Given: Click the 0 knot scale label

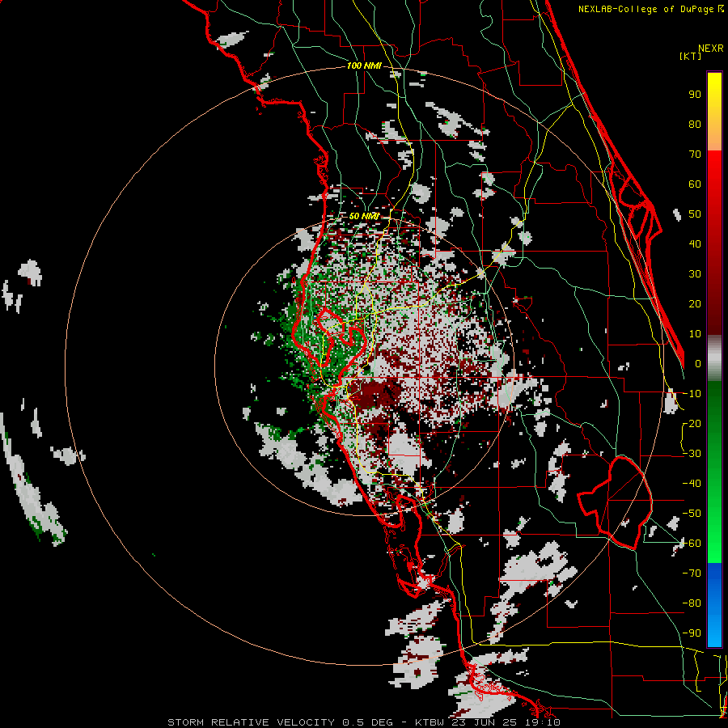Looking at the screenshot, I should coord(698,363).
